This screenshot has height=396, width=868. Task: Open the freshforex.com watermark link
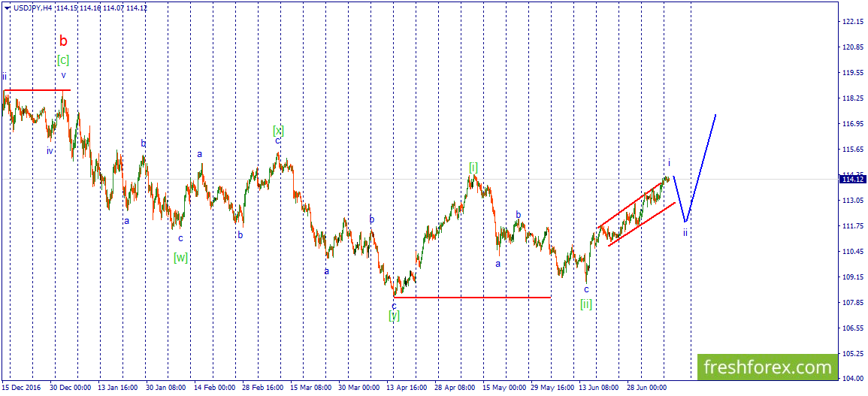[x=768, y=367]
